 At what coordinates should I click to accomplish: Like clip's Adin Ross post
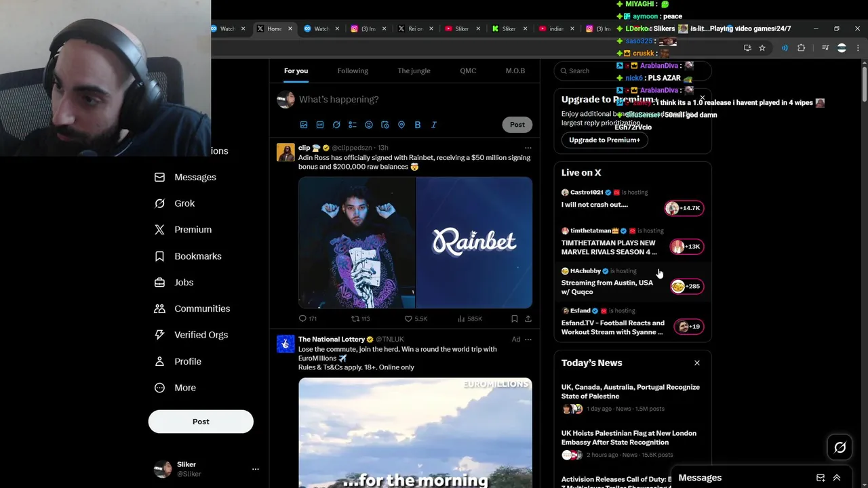click(x=416, y=319)
